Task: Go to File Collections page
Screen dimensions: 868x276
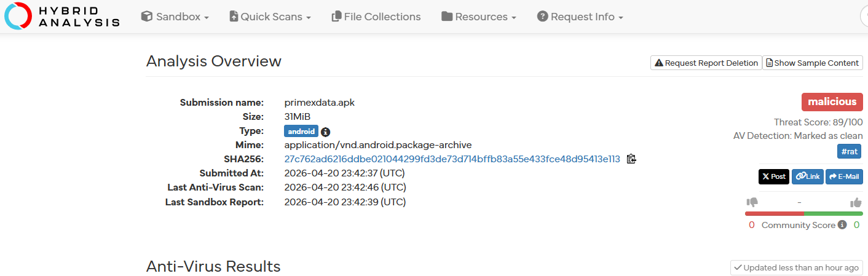Action: [x=376, y=17]
